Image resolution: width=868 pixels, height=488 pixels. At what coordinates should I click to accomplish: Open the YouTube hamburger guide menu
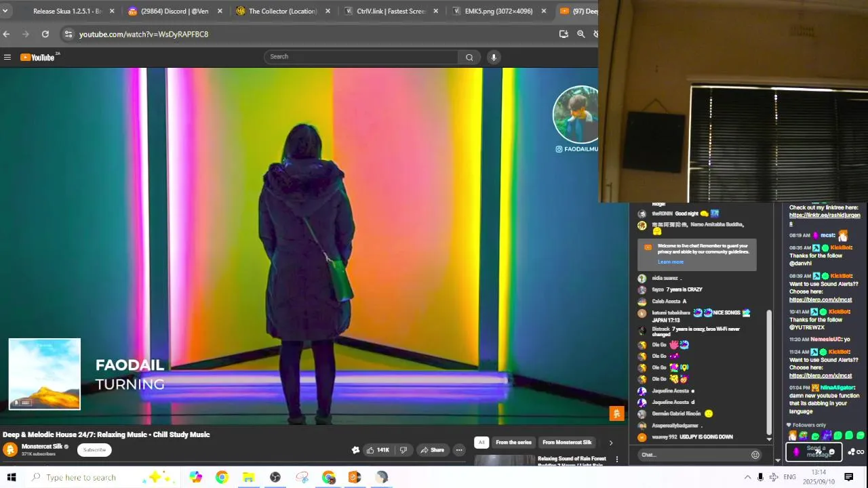coord(7,57)
